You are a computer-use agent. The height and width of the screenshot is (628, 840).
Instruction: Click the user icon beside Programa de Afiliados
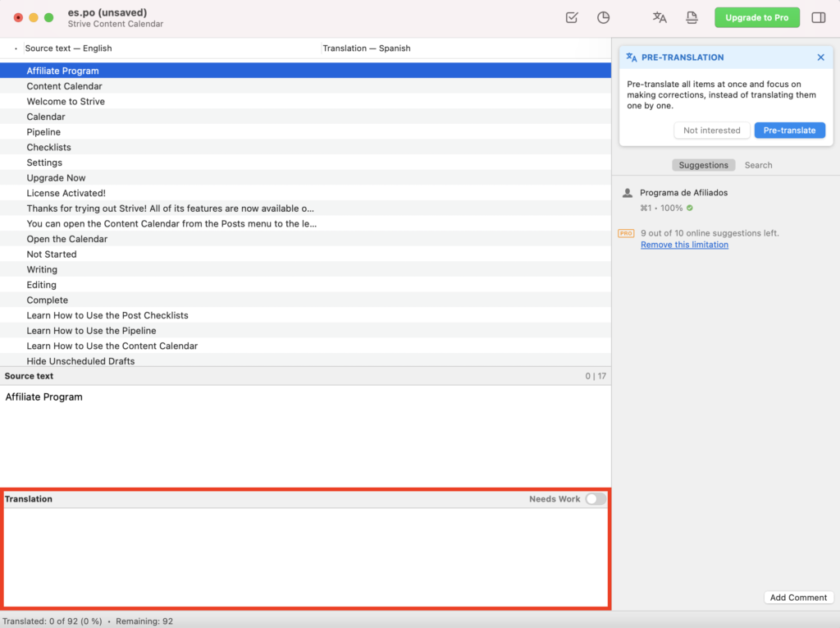(x=628, y=193)
